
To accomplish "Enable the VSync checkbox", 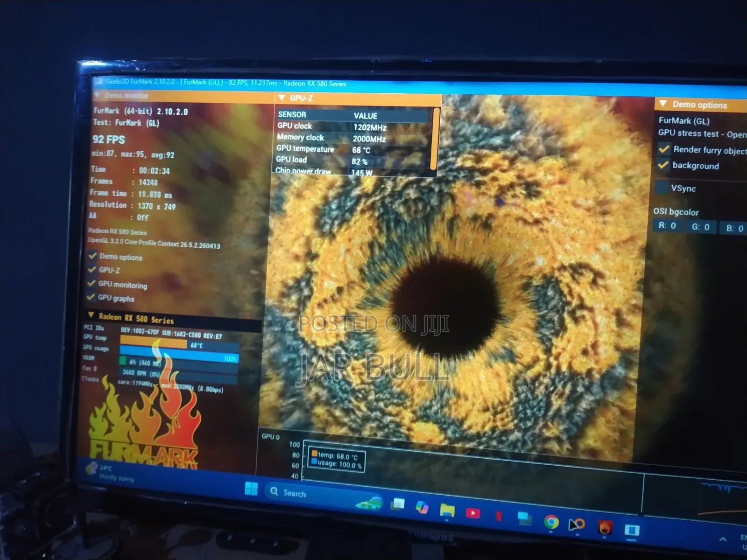I will 662,188.
